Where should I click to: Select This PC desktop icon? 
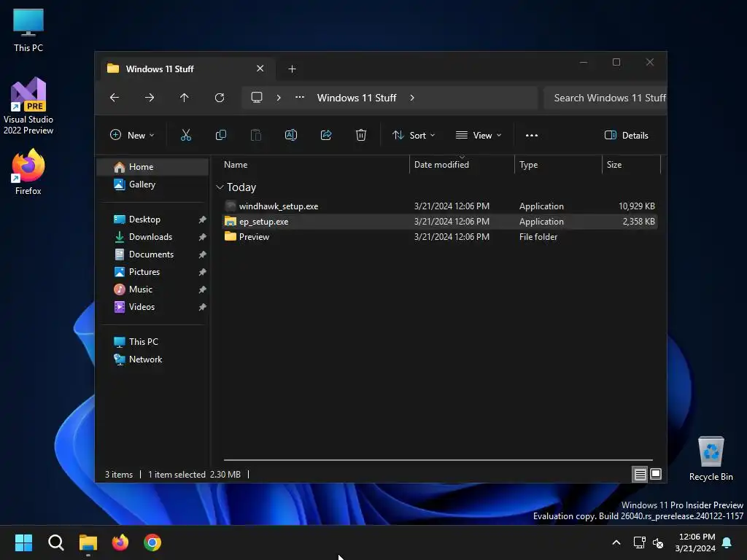[28, 31]
